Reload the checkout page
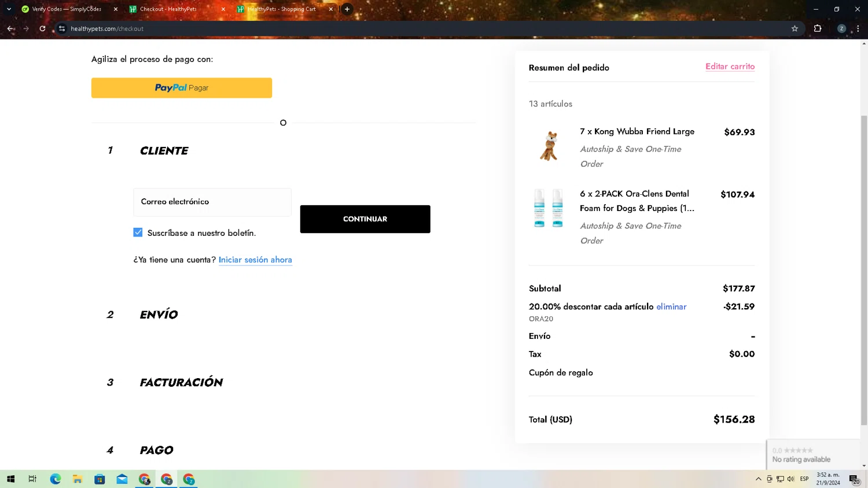868x488 pixels. pyautogui.click(x=42, y=28)
